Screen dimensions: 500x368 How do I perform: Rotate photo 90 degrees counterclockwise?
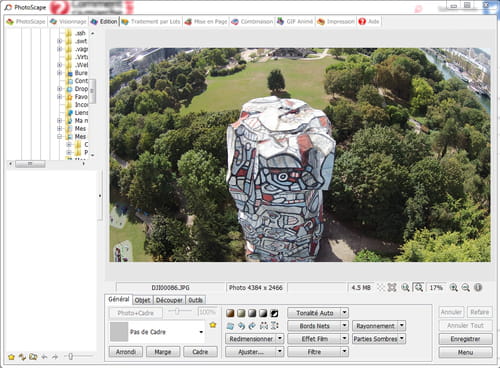pos(241,326)
